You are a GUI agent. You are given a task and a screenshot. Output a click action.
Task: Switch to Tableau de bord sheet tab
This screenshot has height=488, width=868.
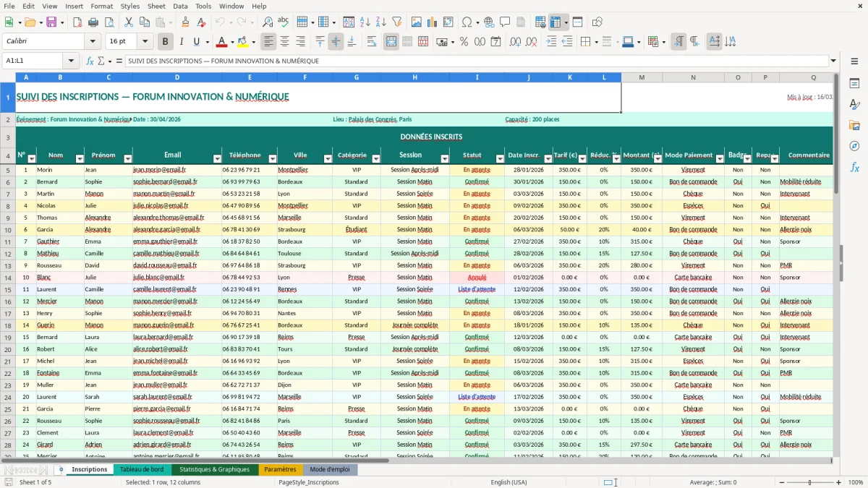coord(142,470)
